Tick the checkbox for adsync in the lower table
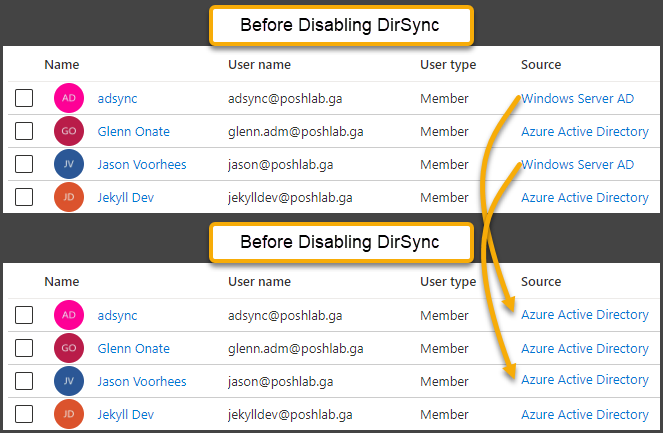Viewport: 663px width, 433px height. coord(24,315)
